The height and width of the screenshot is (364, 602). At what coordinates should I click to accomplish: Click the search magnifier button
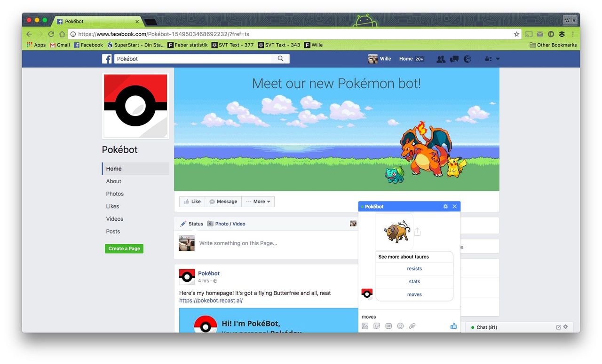point(281,59)
